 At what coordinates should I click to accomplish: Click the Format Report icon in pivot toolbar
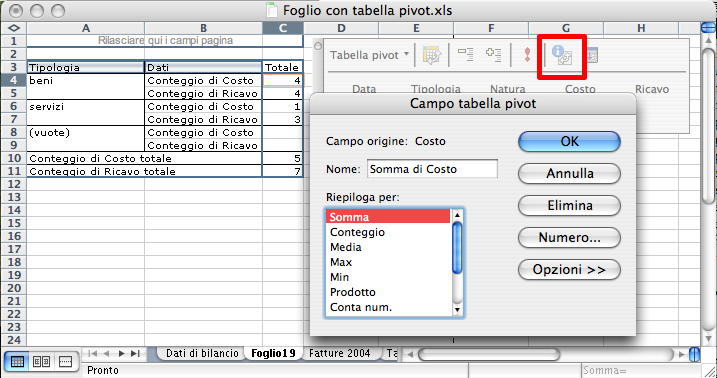pyautogui.click(x=431, y=55)
